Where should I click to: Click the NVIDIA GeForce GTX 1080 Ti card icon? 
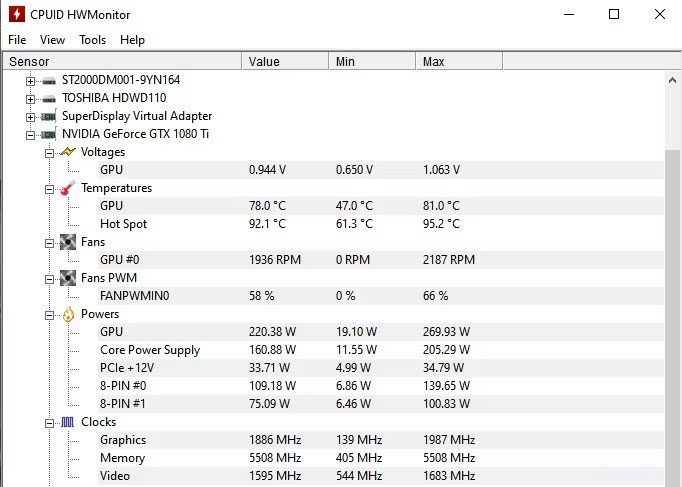tap(49, 134)
